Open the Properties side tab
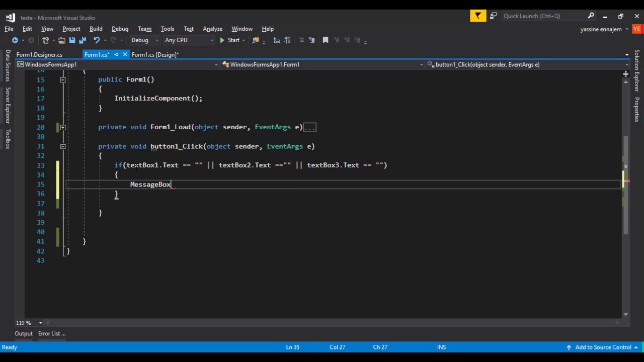Viewport: 644px width, 362px height. 637,109
